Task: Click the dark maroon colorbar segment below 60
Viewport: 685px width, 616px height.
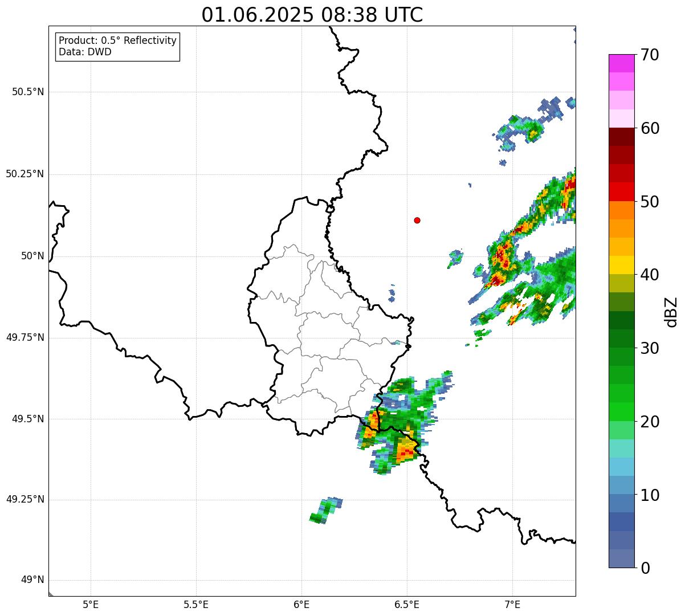Action: (622, 137)
